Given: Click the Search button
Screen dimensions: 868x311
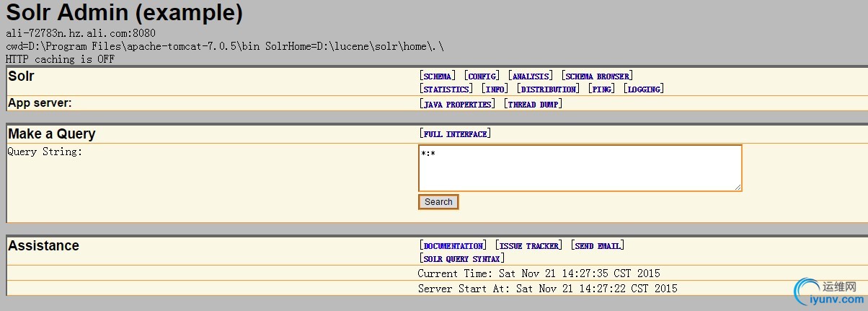Looking at the screenshot, I should pyautogui.click(x=438, y=202).
